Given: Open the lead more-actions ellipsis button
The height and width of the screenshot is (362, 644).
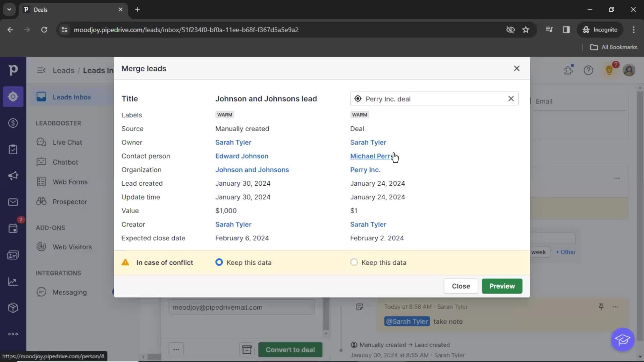Looking at the screenshot, I should (x=176, y=350).
